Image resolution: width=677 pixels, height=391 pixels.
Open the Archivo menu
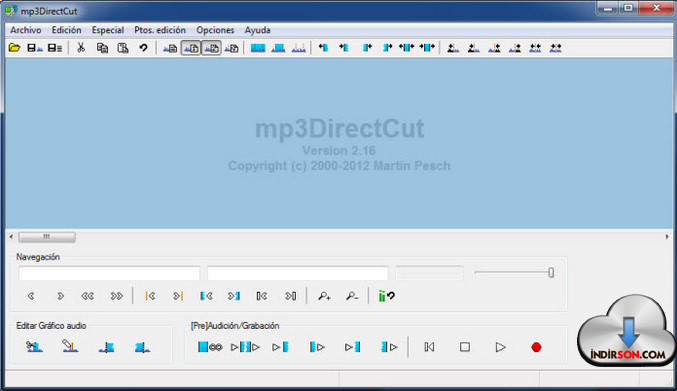coord(26,30)
